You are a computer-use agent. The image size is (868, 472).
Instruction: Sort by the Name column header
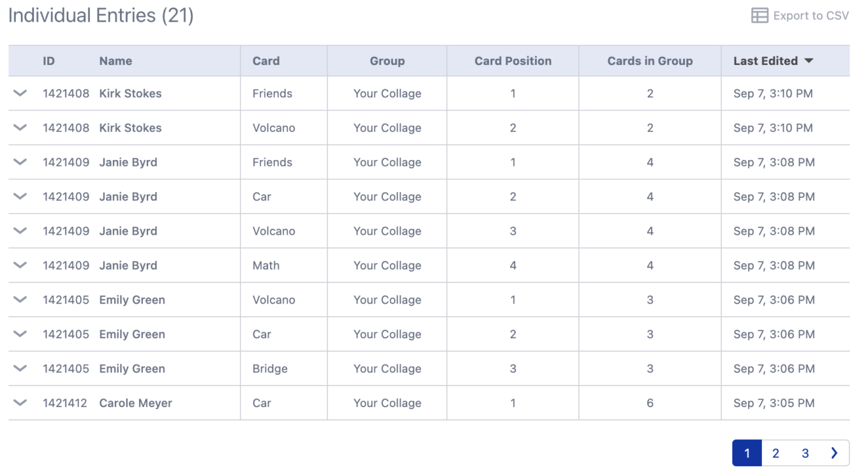pyautogui.click(x=116, y=61)
